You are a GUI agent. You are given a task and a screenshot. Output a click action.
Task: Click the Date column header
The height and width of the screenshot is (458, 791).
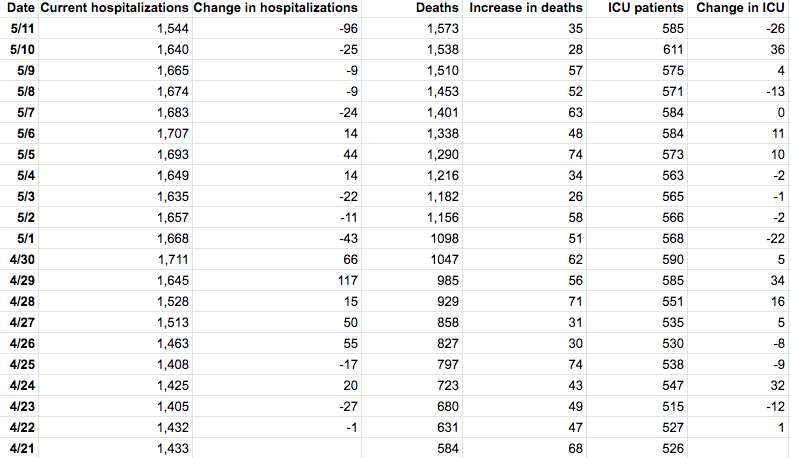19,9
